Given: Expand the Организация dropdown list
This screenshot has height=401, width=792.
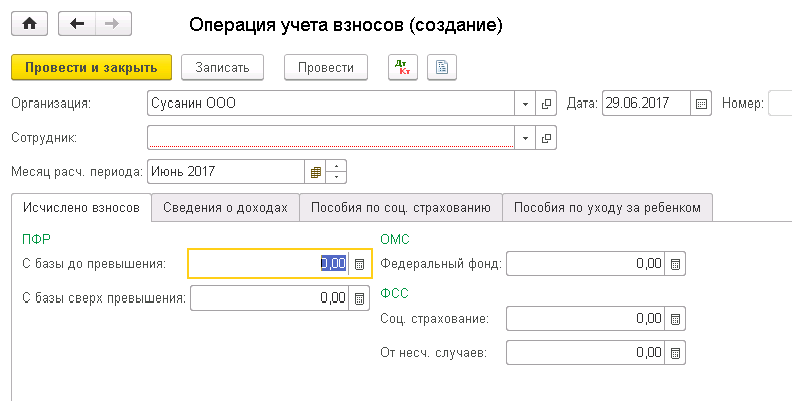Looking at the screenshot, I should click(x=526, y=103).
